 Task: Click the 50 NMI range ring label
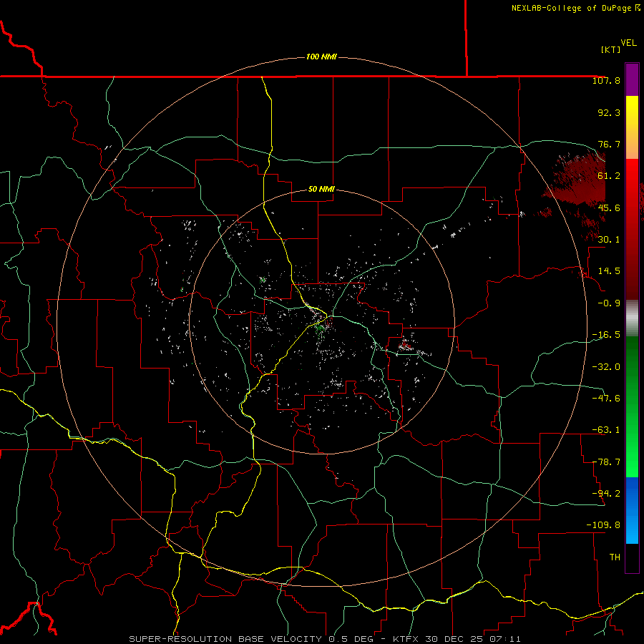tap(321, 190)
